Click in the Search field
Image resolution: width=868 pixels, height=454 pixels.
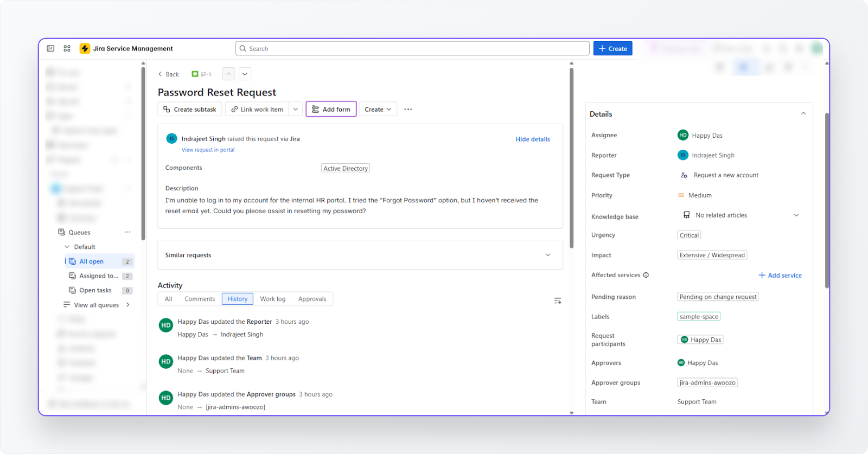[x=412, y=48]
